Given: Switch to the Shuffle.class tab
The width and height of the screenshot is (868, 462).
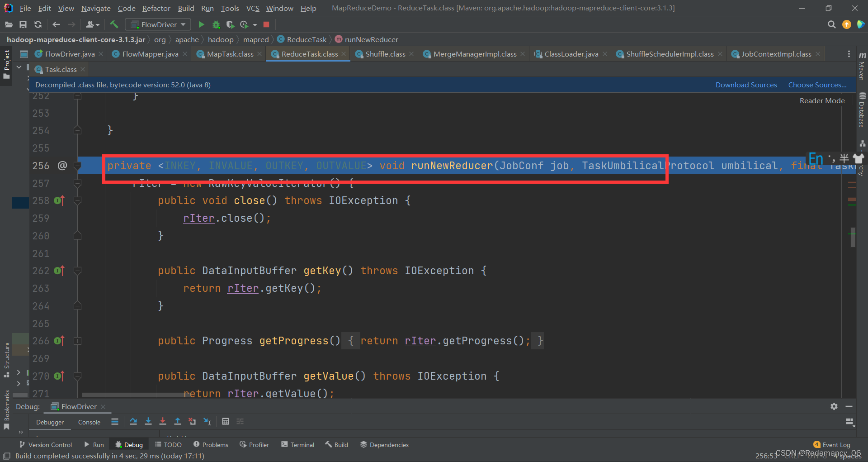Looking at the screenshot, I should tap(385, 54).
